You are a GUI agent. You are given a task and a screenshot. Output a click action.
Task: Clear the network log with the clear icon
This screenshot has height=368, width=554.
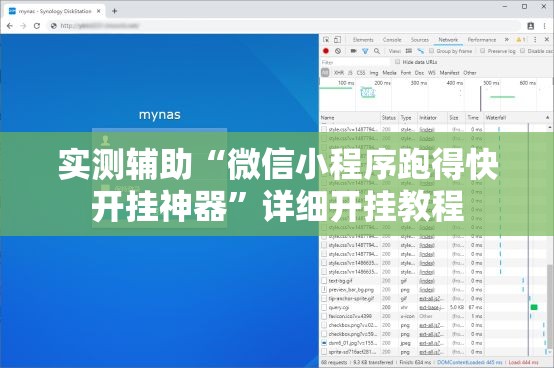click(x=338, y=51)
